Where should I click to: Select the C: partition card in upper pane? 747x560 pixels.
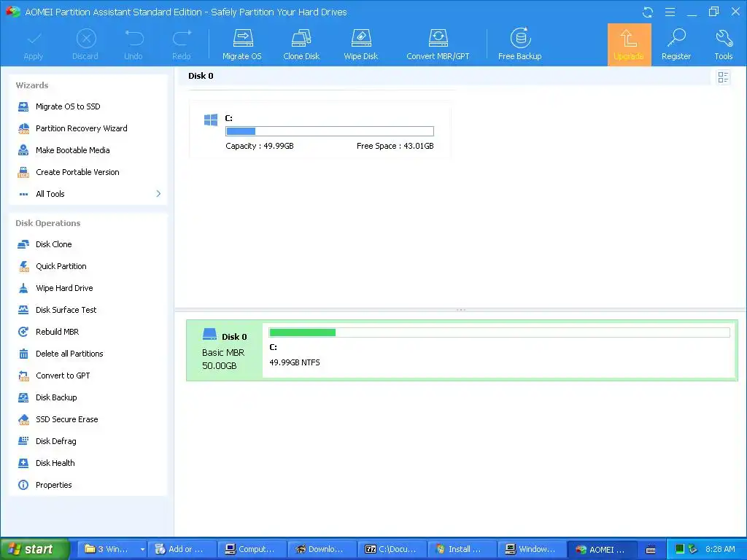coord(320,130)
